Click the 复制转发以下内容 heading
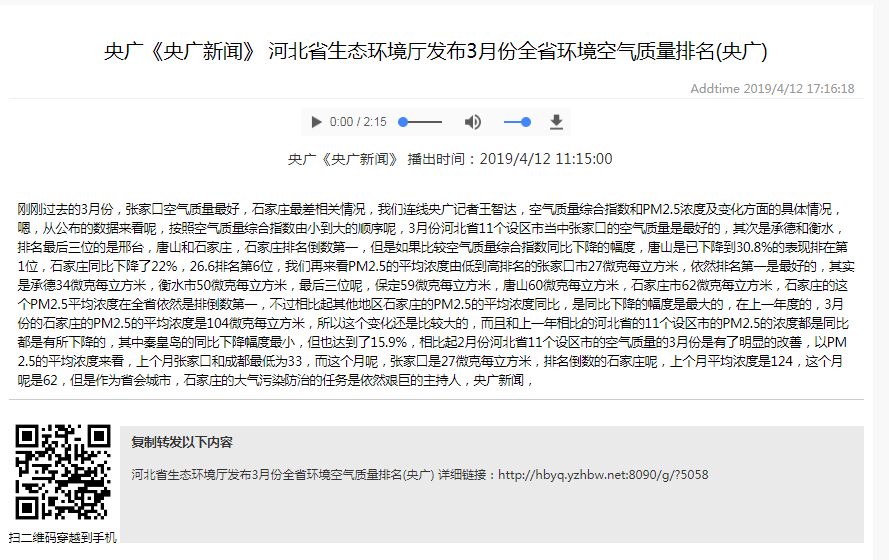The image size is (889, 560). click(x=182, y=442)
